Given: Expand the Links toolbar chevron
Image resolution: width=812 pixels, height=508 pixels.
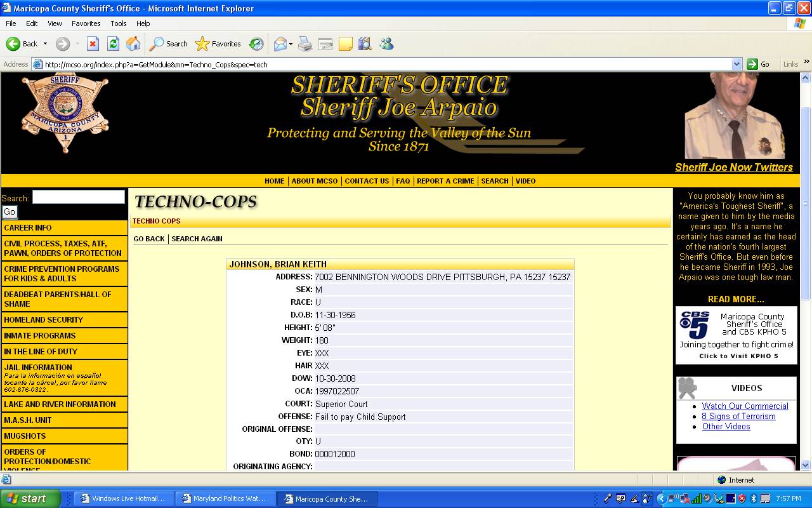Looking at the screenshot, I should point(807,62).
